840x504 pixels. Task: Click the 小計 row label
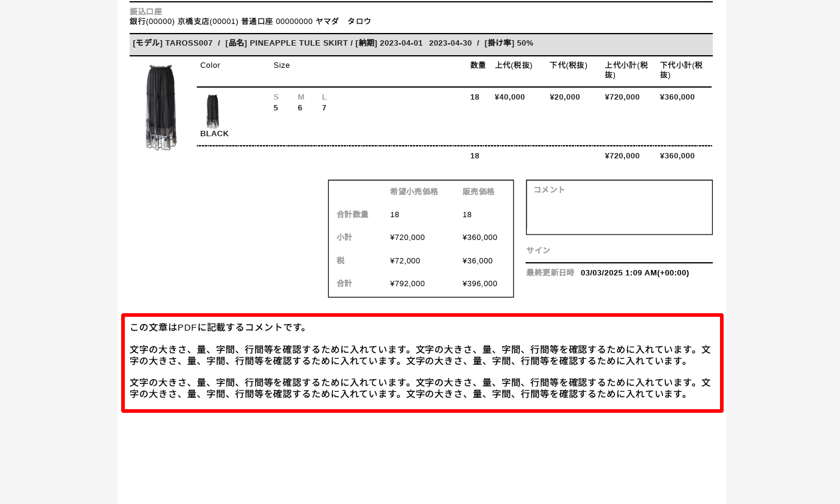[x=344, y=237]
